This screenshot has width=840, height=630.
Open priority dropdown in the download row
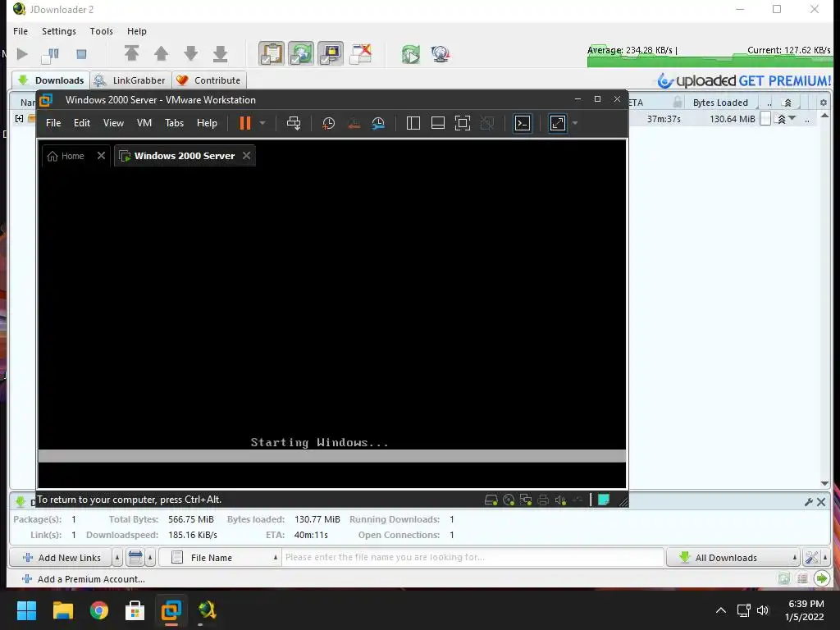pos(792,118)
